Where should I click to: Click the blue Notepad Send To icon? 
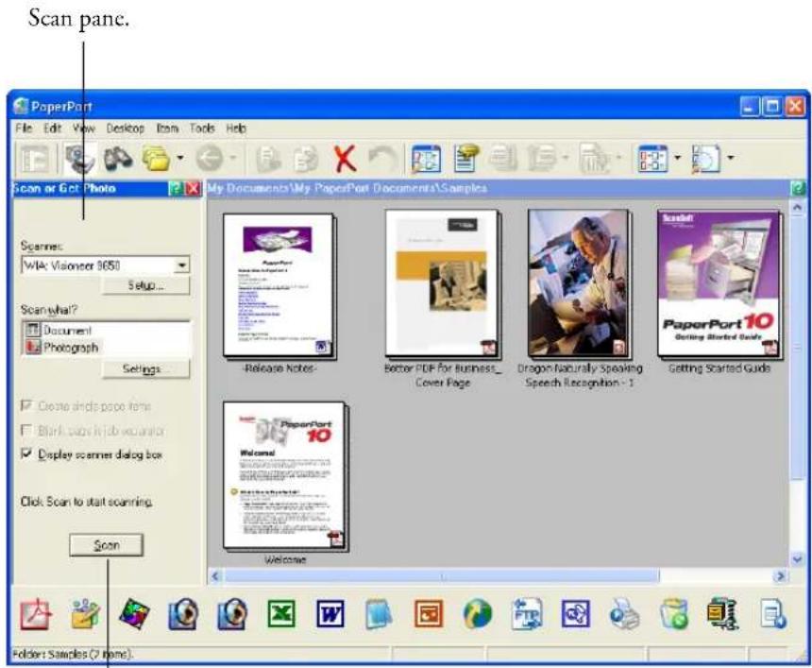click(x=379, y=615)
